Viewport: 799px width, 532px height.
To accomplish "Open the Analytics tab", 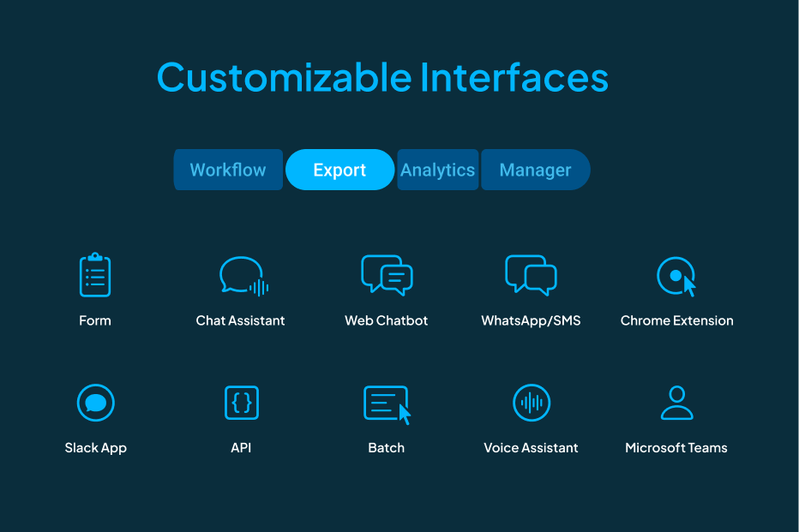I will click(x=437, y=170).
